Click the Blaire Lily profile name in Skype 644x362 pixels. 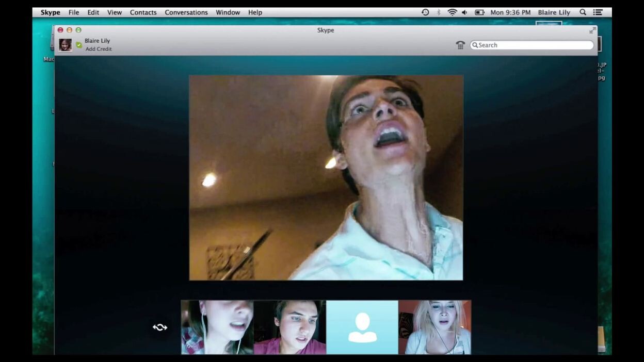pyautogui.click(x=97, y=41)
